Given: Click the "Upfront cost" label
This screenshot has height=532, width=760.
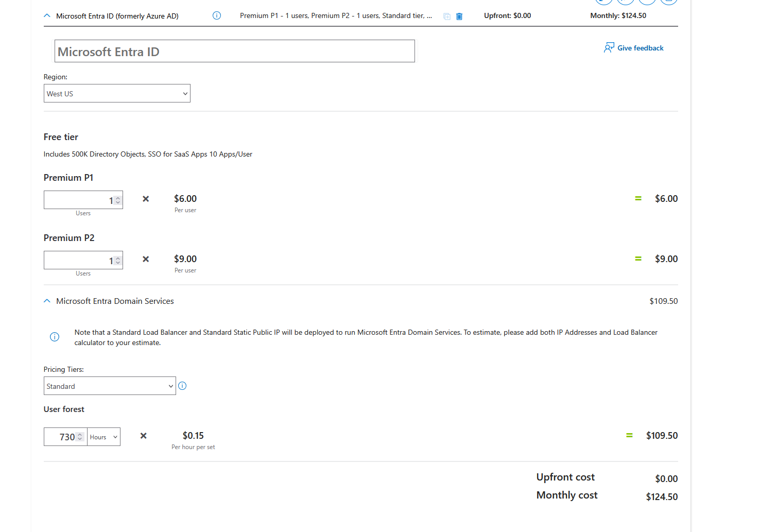Looking at the screenshot, I should click(565, 477).
